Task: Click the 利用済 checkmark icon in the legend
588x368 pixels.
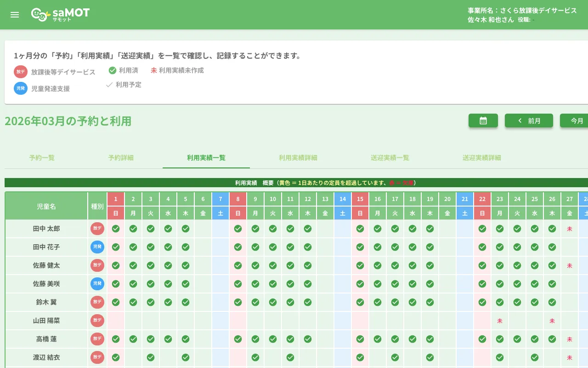Action: tap(112, 70)
